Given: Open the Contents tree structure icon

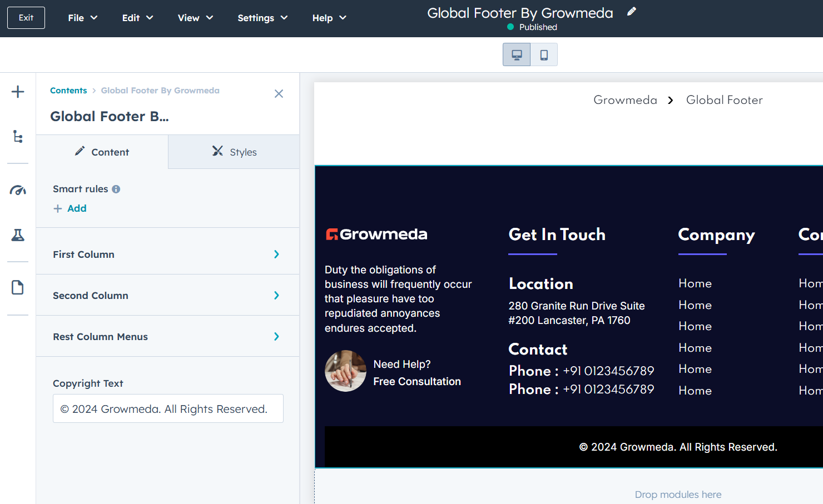Looking at the screenshot, I should point(18,137).
